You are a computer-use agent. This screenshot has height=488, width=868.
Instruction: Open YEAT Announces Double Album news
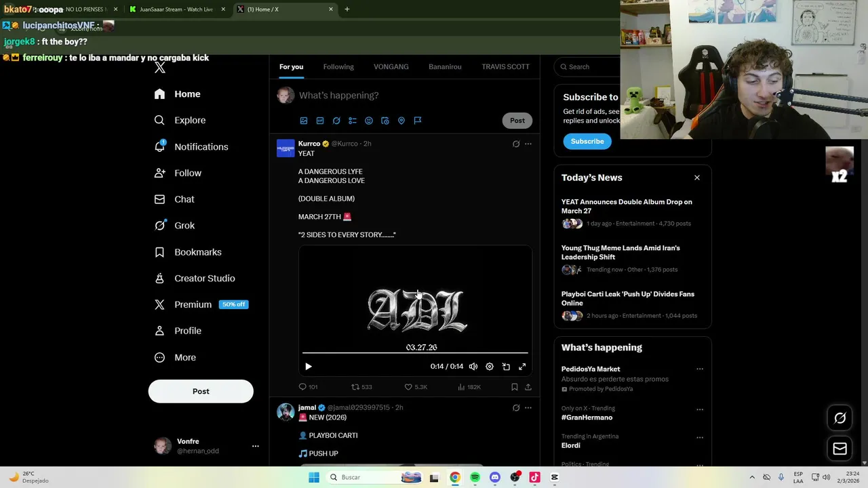[627, 206]
